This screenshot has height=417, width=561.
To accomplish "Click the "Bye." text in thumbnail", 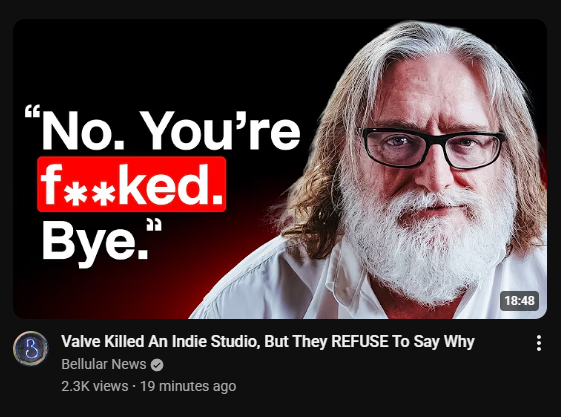I will point(95,242).
